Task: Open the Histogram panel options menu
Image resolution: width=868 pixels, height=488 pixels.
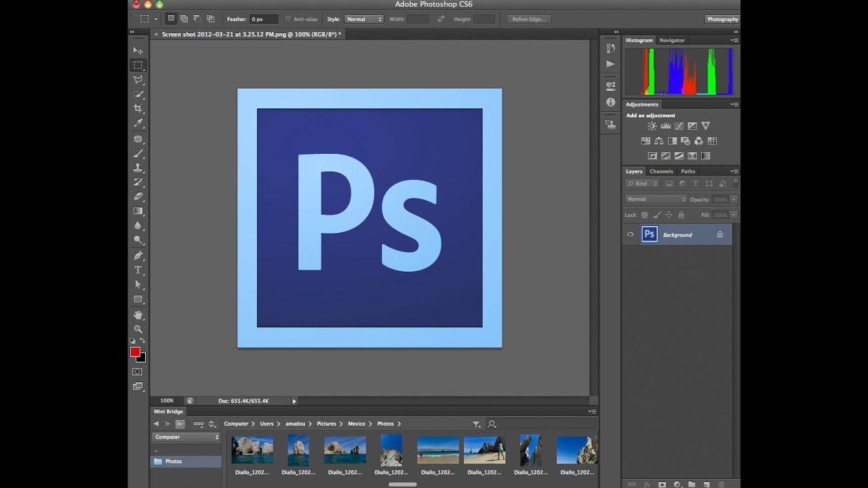Action: 734,40
